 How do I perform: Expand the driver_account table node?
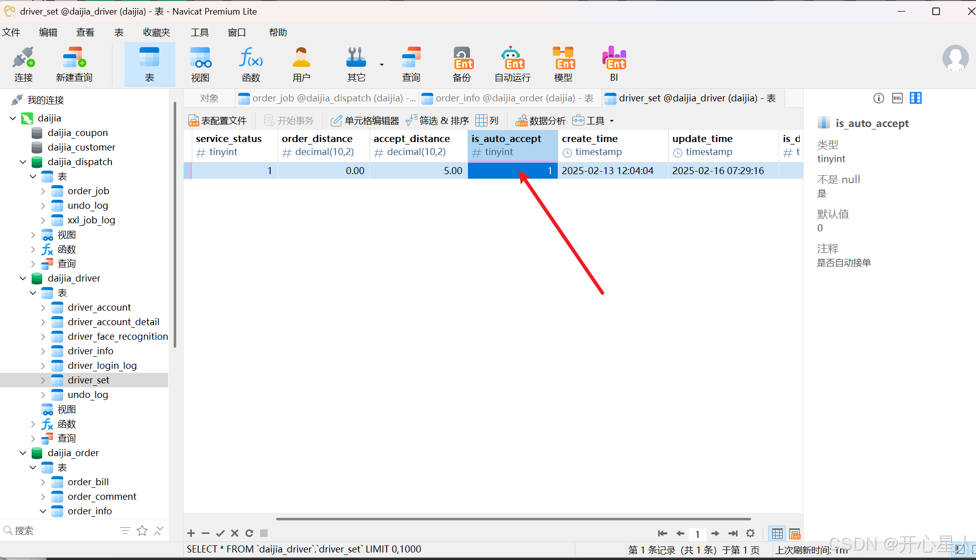point(43,308)
